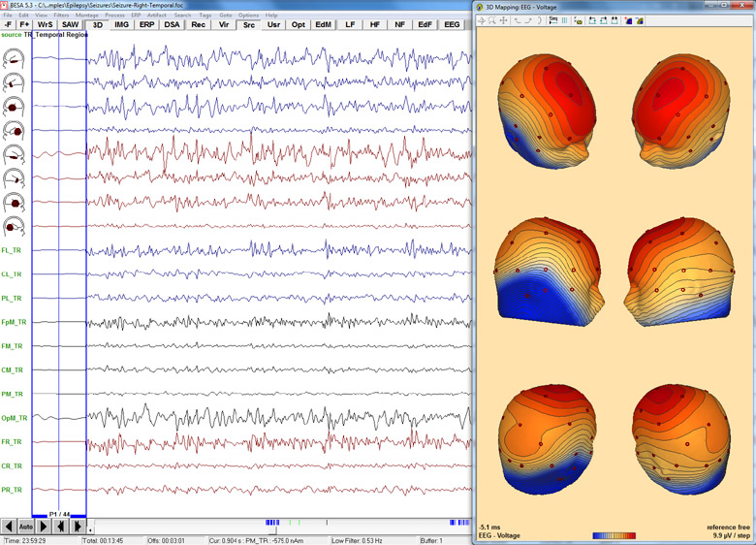This screenshot has height=545, width=756.
Task: Open the File menu
Action: click(8, 15)
